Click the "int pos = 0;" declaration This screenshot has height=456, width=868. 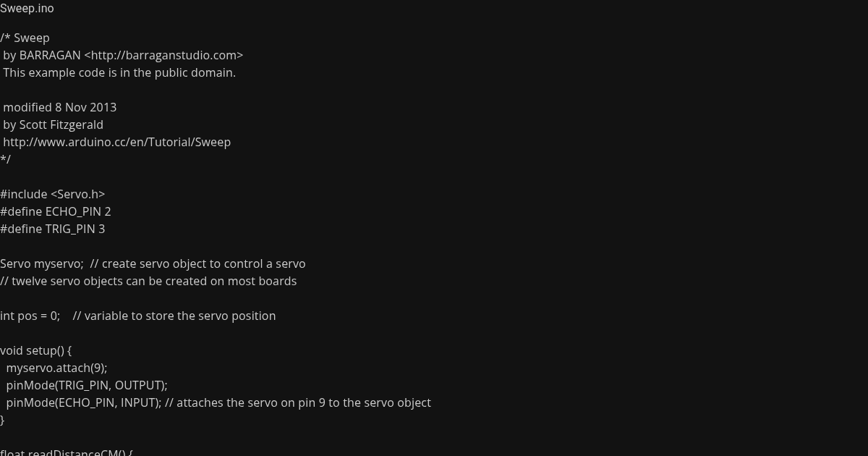click(30, 316)
